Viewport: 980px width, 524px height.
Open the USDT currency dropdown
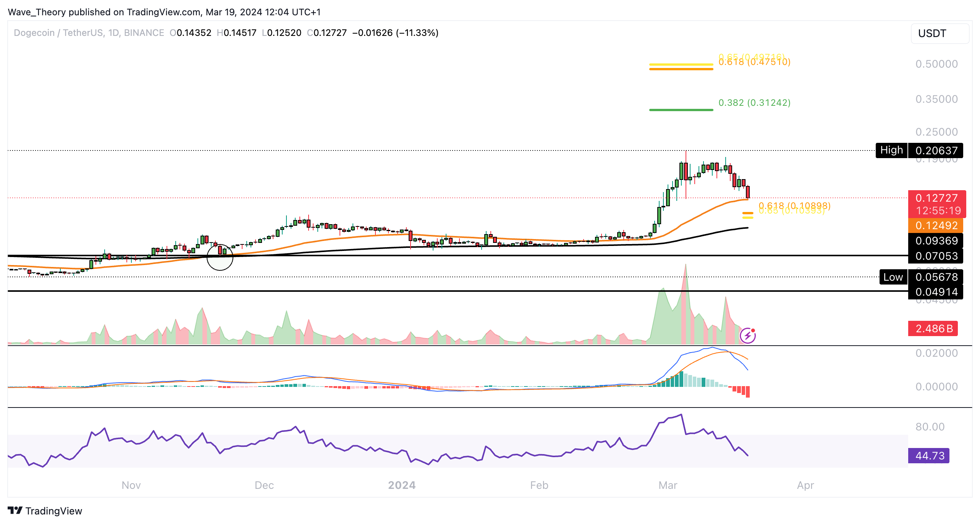[x=939, y=34]
